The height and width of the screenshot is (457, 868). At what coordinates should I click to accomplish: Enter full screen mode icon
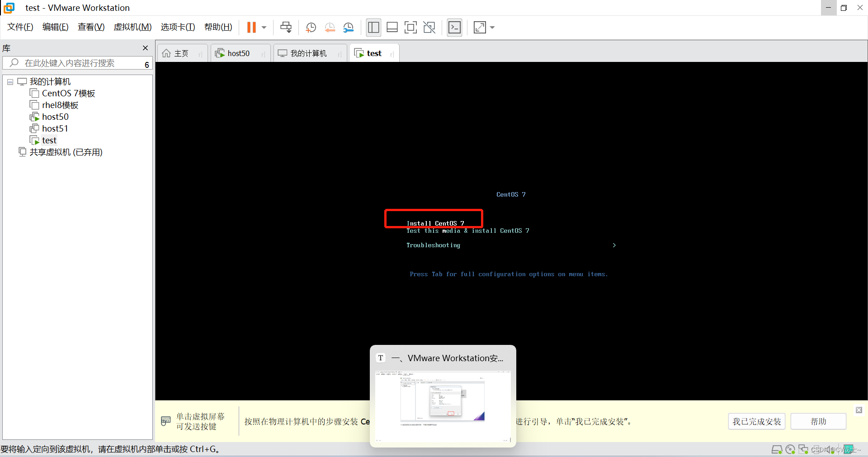tap(410, 28)
